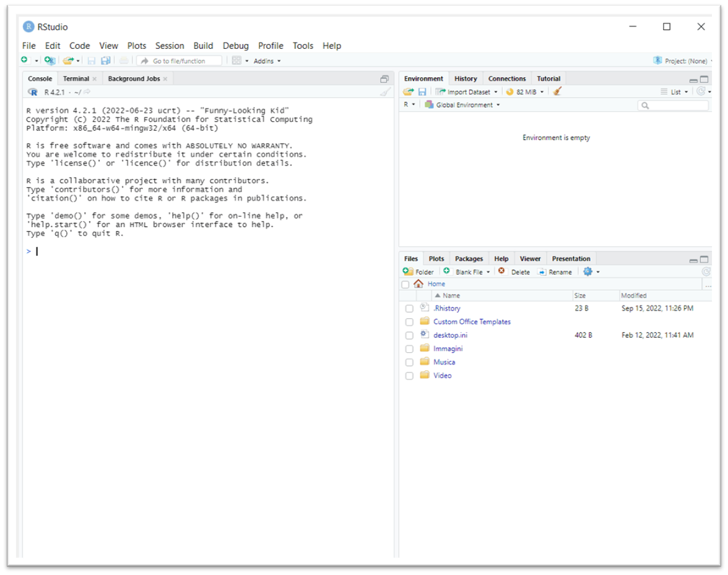Screen dimensions: 728x575
Task: Sort files by the Size column header
Action: tap(596, 296)
